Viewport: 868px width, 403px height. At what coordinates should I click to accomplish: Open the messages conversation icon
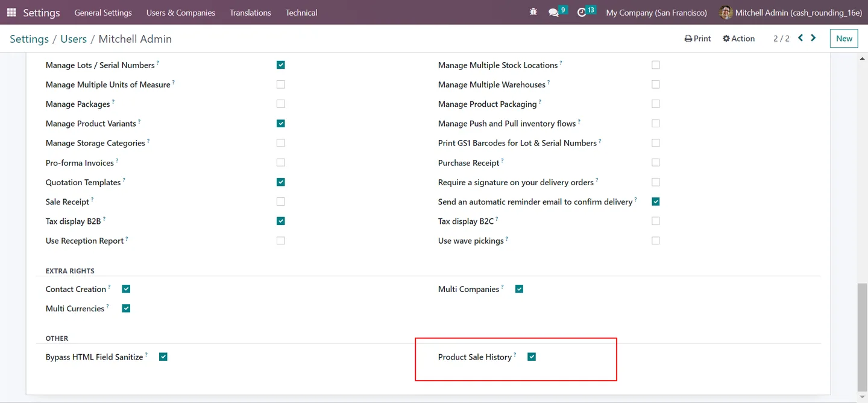pyautogui.click(x=553, y=13)
